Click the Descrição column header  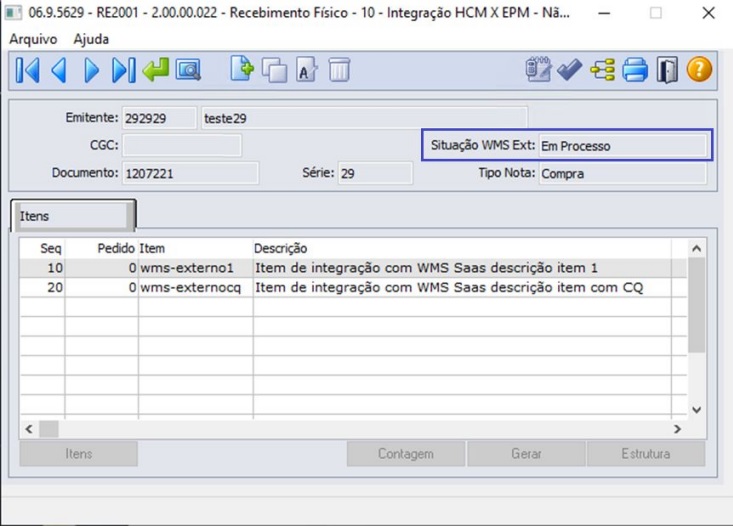[462, 248]
